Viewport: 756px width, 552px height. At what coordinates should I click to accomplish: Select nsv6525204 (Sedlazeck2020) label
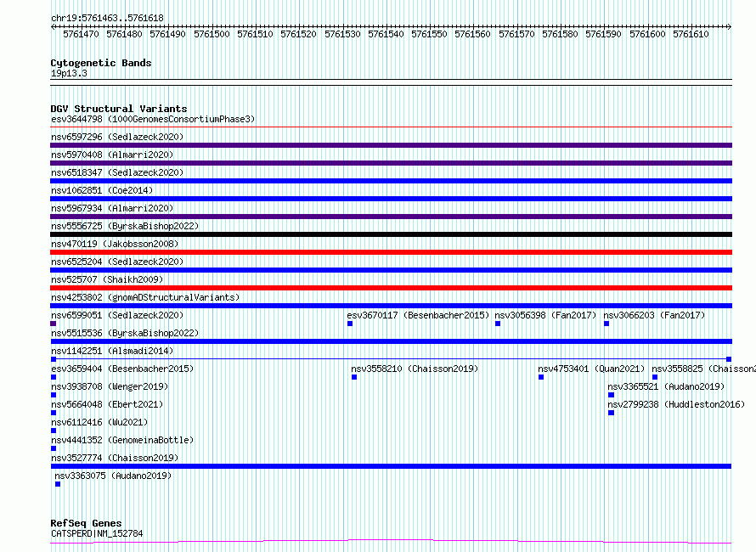click(x=117, y=262)
